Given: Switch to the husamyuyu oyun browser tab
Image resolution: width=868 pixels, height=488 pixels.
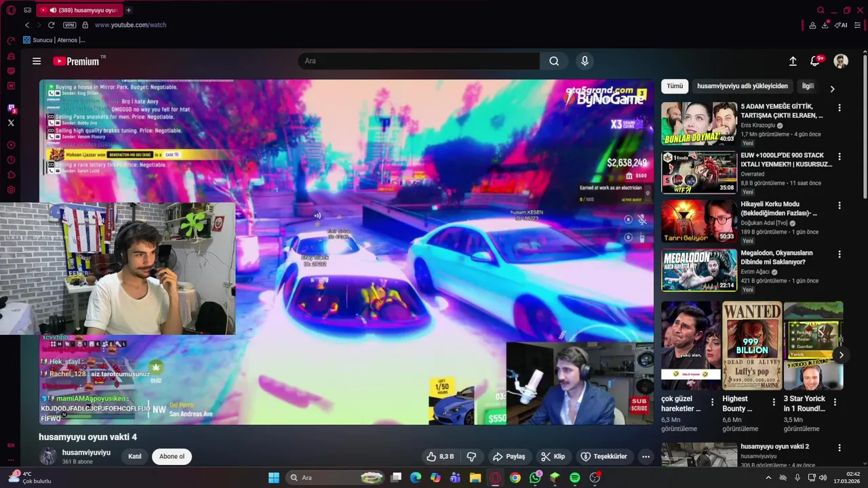Looking at the screenshot, I should point(79,10).
